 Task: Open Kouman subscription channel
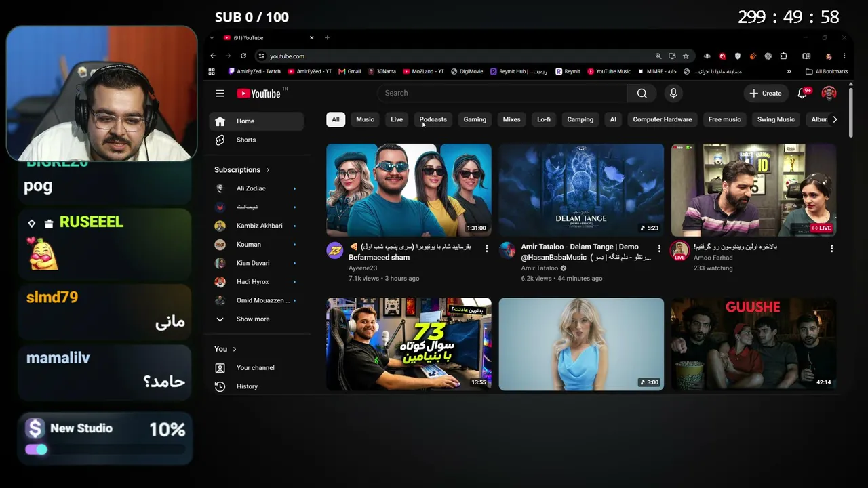pyautogui.click(x=257, y=245)
